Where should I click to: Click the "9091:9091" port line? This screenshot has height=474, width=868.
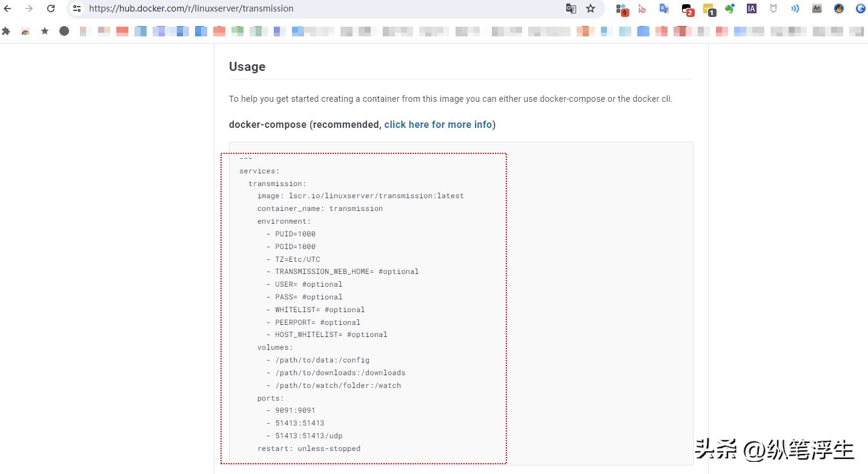coord(291,410)
